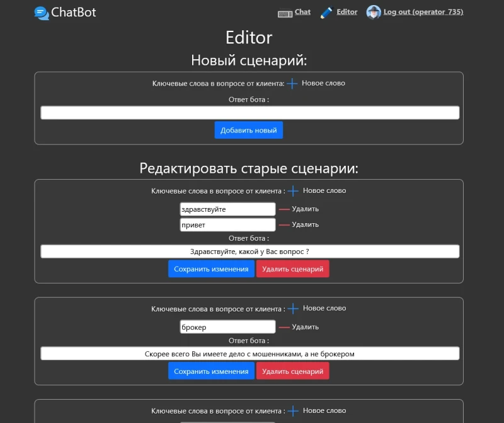Viewport: 504px width, 423px height.
Task: Open the Editor navigation link
Action: 346,12
